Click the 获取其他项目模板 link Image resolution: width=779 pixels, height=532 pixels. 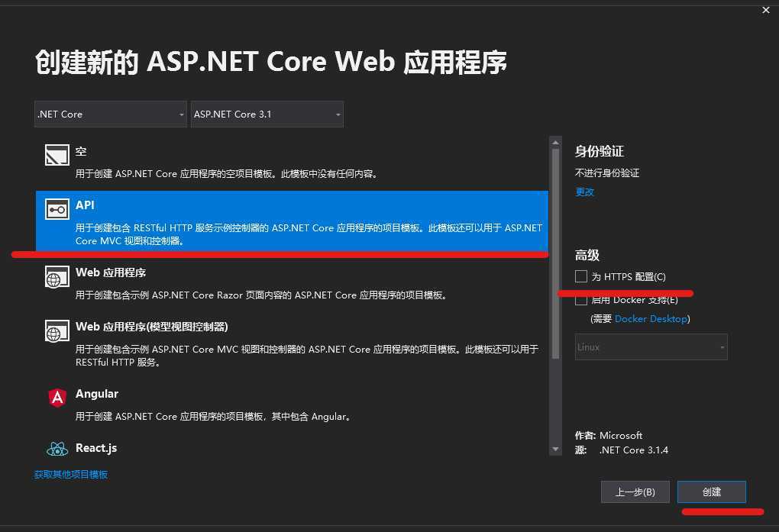(x=71, y=475)
